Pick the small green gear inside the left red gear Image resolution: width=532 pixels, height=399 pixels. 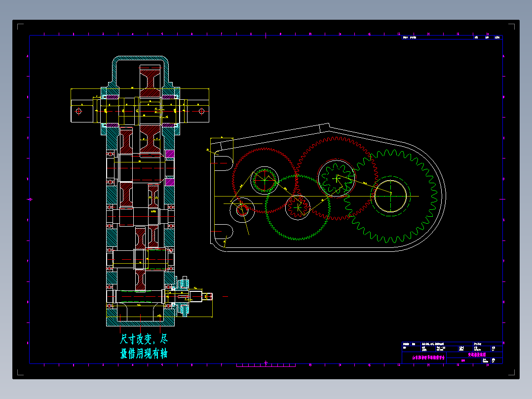(x=265, y=180)
